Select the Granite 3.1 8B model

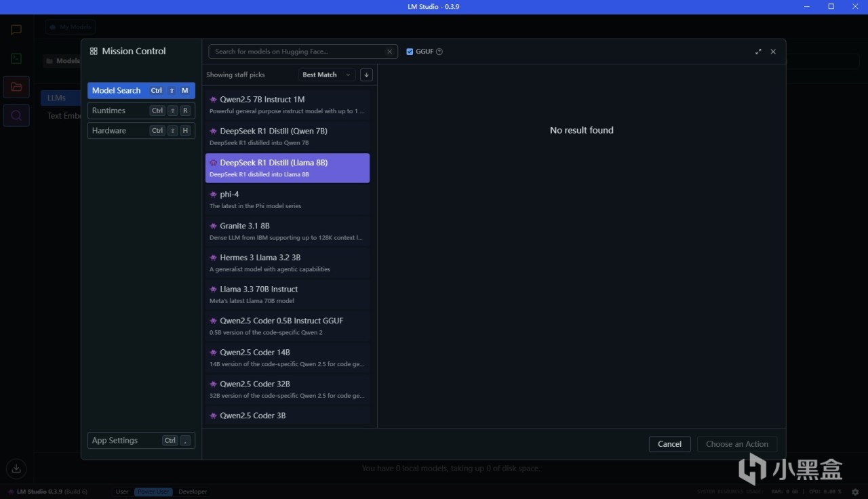[288, 231]
